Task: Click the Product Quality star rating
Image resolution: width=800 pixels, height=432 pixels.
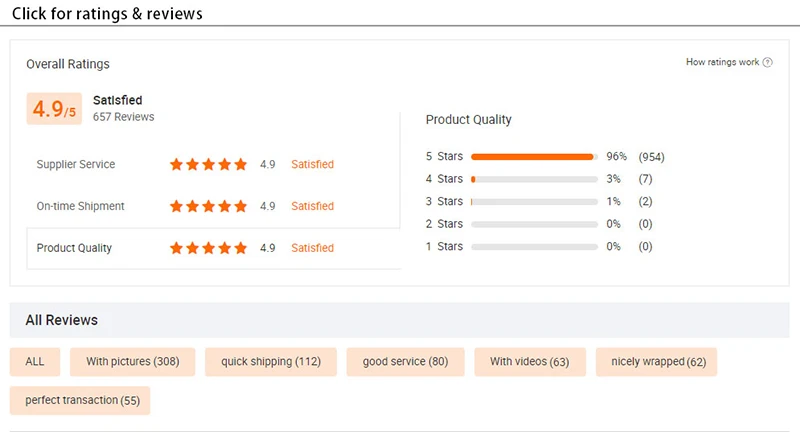Action: [x=208, y=248]
